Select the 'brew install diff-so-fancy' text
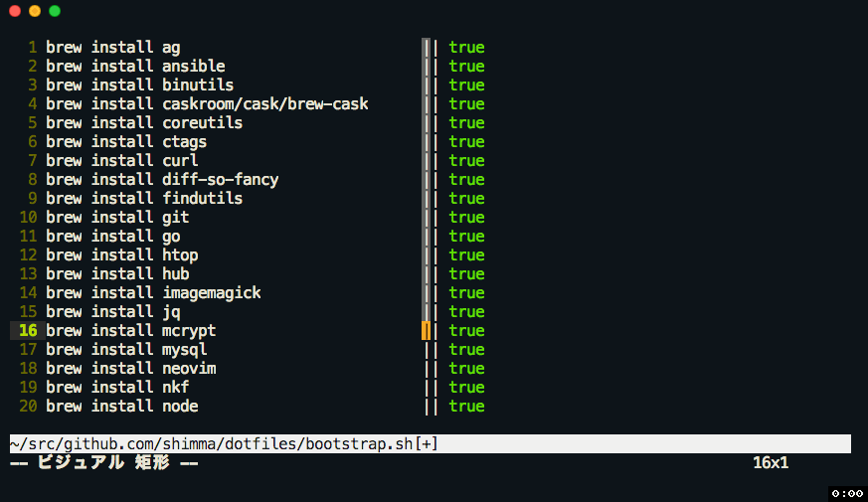Viewport: 868px width, 502px height. click(x=162, y=179)
